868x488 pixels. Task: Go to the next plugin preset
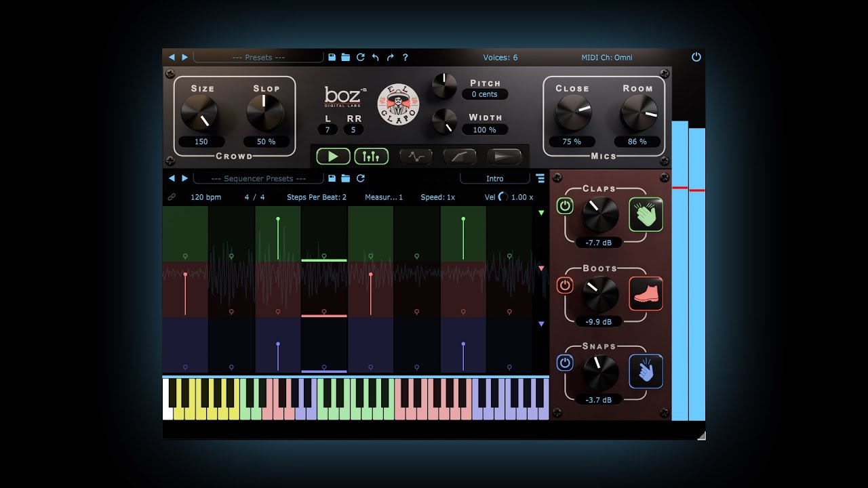click(x=184, y=57)
